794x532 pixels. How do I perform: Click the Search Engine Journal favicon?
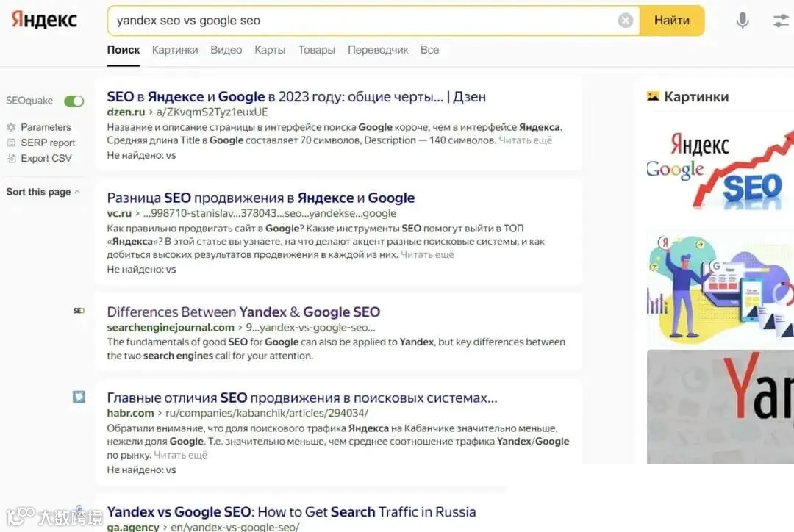coord(79,311)
